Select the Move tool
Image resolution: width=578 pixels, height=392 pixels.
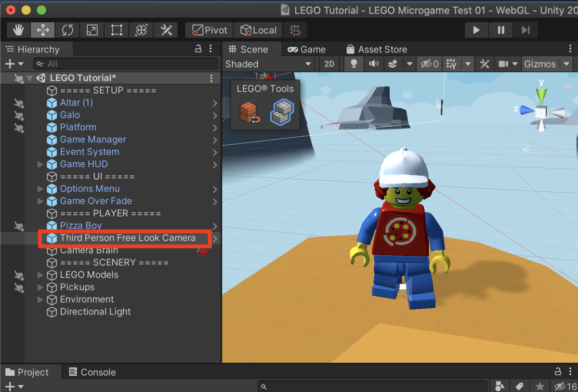coord(43,30)
